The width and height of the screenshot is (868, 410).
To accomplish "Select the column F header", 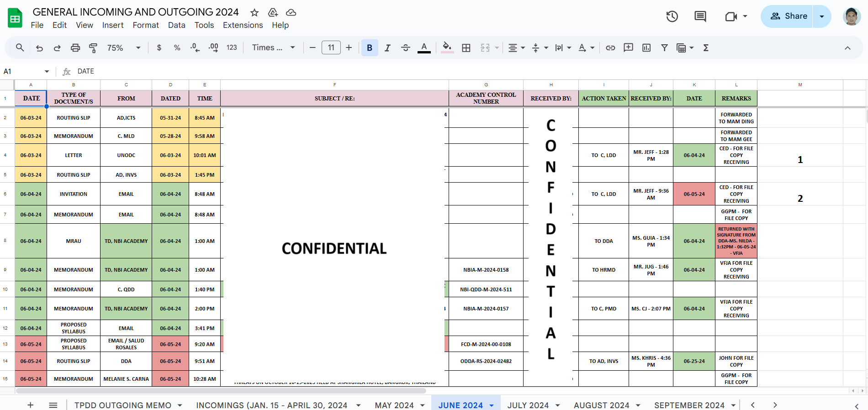I will [x=334, y=85].
